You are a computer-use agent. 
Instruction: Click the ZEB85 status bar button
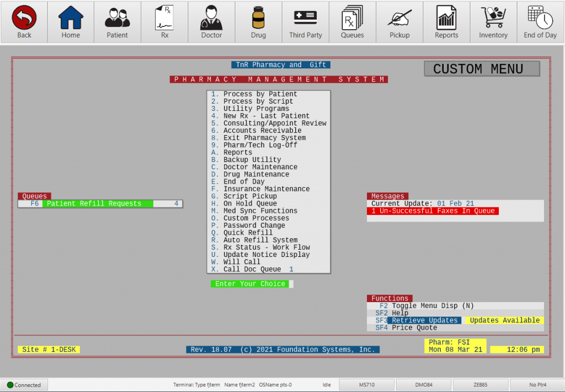coord(481,385)
